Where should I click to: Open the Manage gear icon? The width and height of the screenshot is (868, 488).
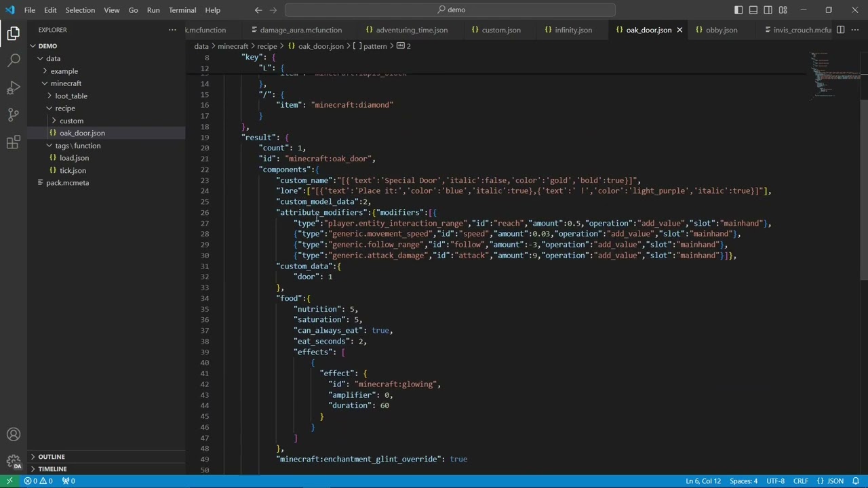(x=14, y=462)
